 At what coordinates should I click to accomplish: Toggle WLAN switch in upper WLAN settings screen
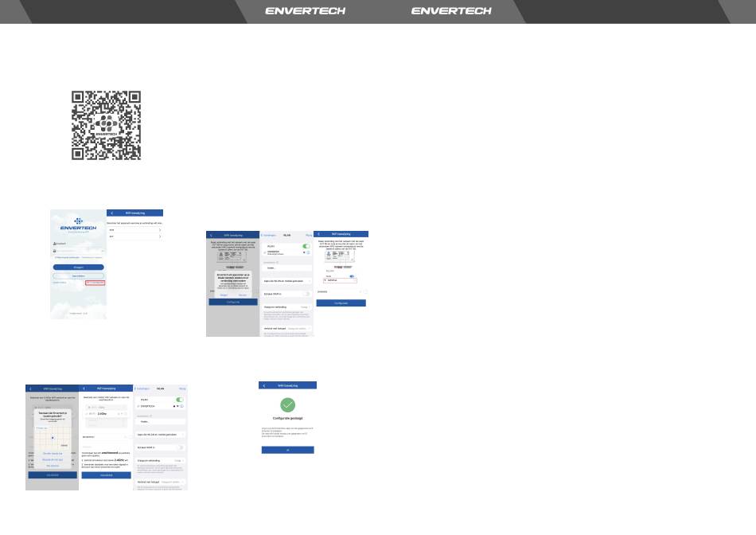306,246
